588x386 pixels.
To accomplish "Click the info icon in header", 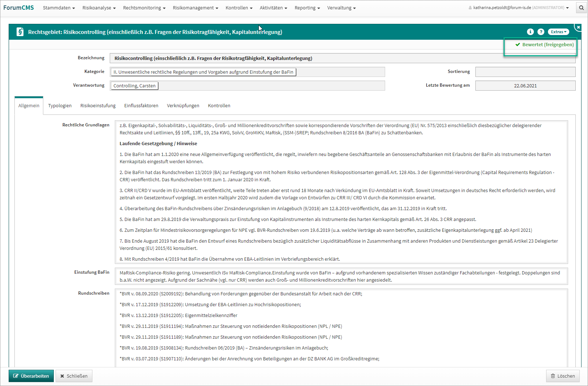I will coord(530,32).
